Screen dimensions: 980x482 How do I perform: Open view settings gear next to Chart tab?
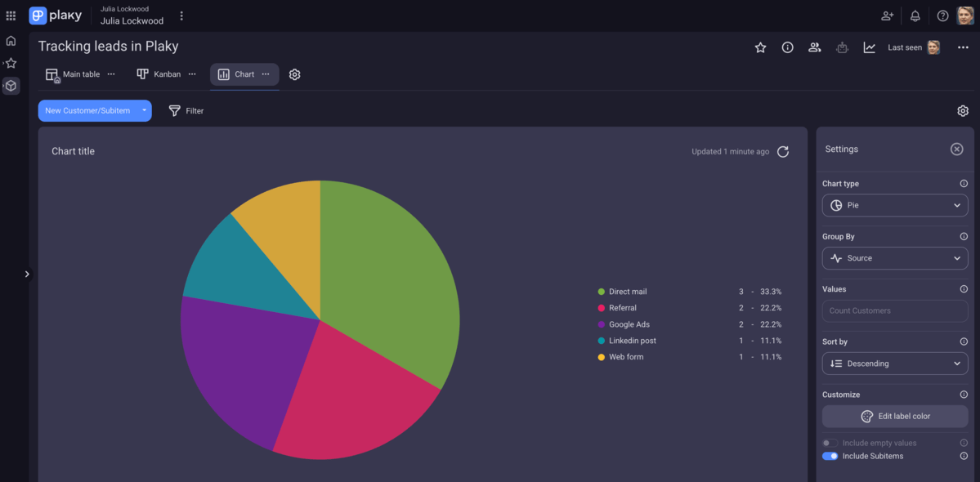click(294, 74)
